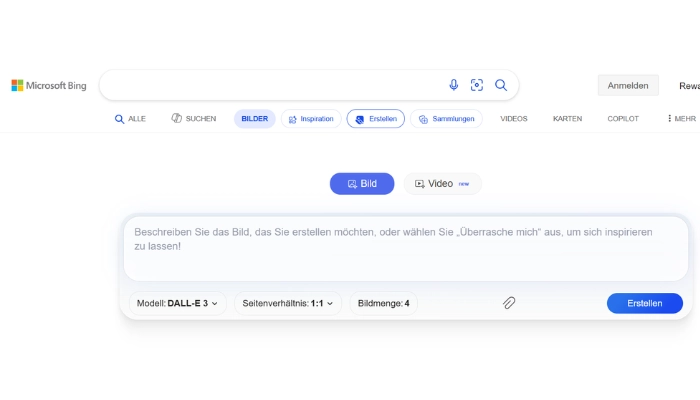Go to the VIDEOS tab
Viewport: 700px width, 400px height.
[514, 119]
